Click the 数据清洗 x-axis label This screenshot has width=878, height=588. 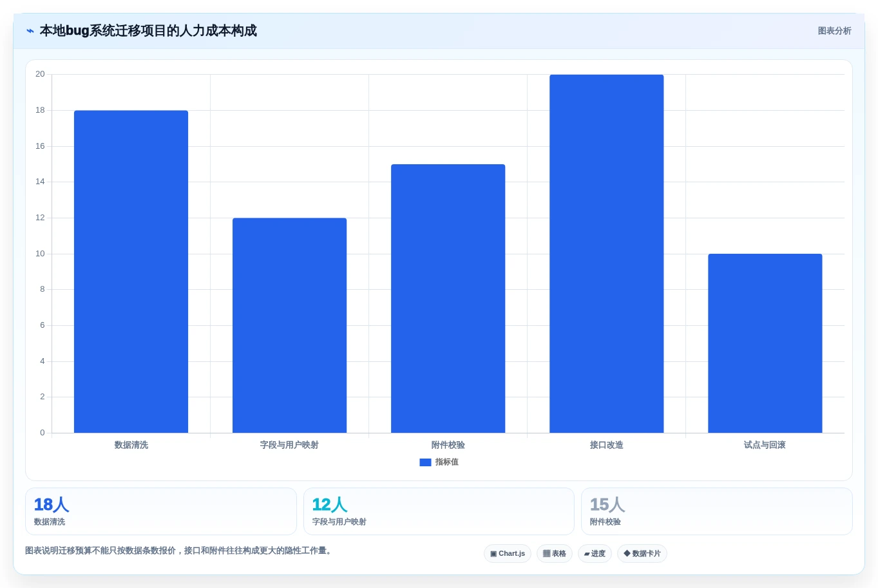coord(131,445)
